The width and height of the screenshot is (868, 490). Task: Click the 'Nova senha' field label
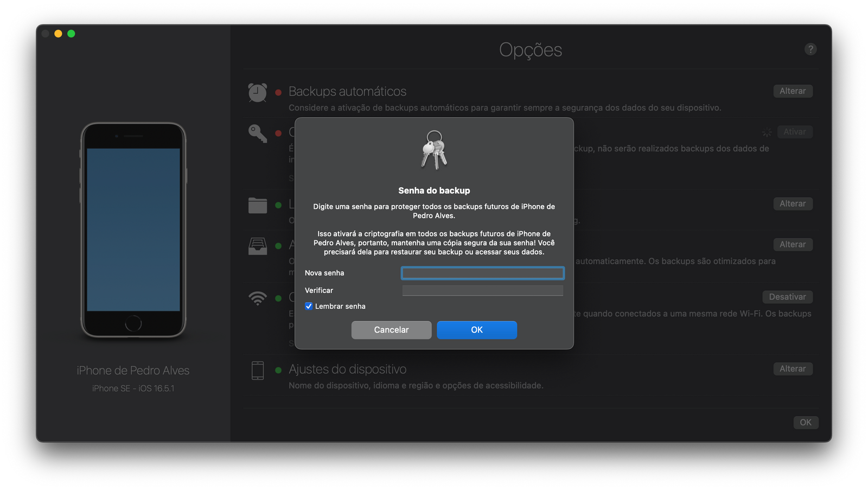tap(324, 273)
